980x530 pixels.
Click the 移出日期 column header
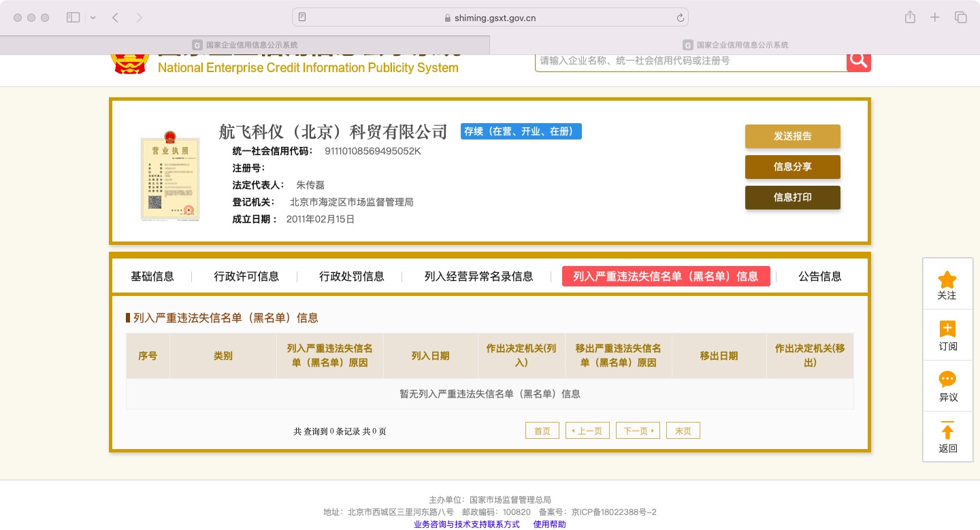click(719, 356)
